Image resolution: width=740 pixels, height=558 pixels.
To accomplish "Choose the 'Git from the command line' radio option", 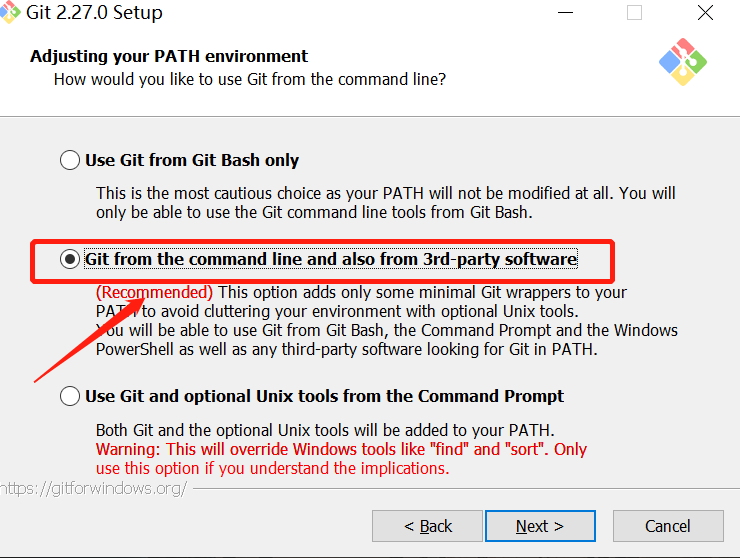I will pos(70,260).
